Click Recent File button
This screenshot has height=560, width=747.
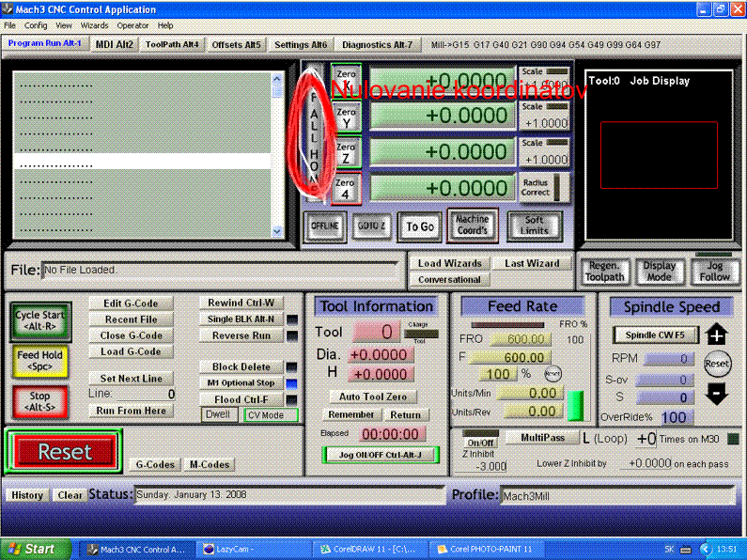click(x=131, y=319)
